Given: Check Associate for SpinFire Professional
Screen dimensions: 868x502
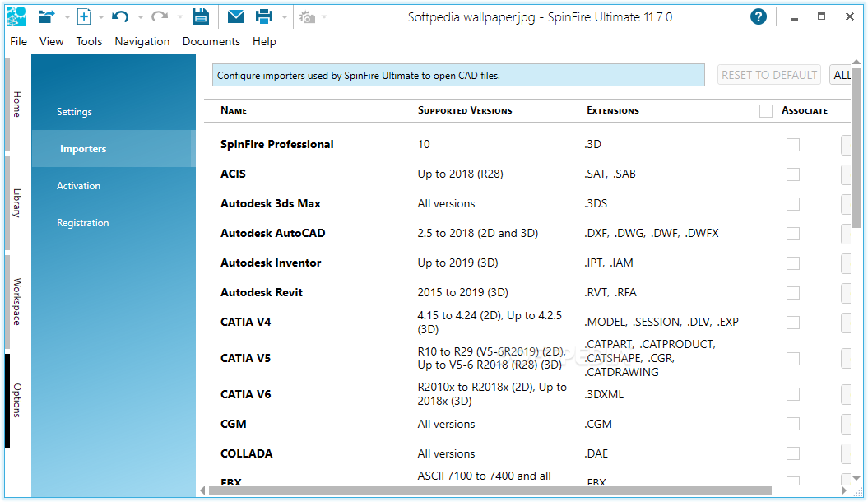Looking at the screenshot, I should click(x=792, y=145).
